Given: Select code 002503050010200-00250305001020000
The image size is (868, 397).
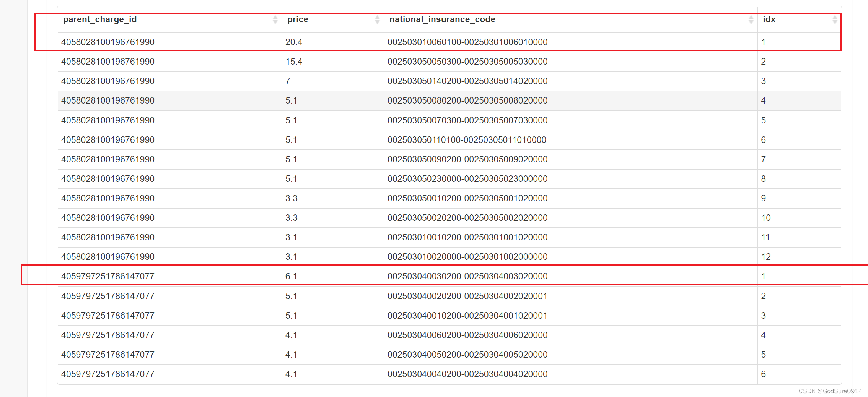Looking at the screenshot, I should 467,198.
